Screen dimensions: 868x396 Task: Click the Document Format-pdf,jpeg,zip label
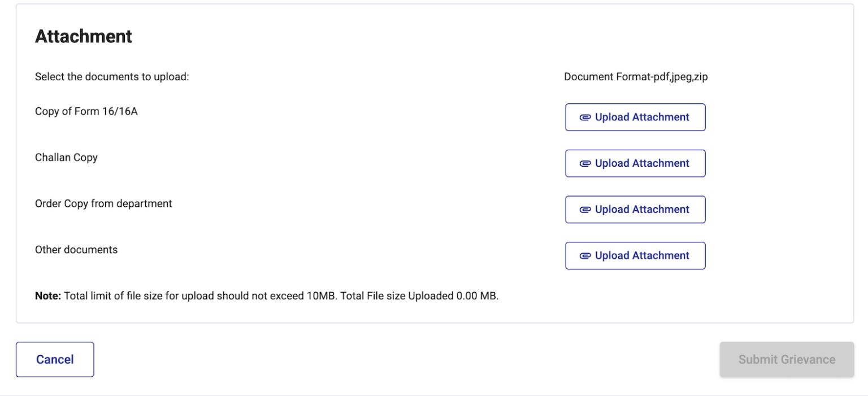coord(635,76)
